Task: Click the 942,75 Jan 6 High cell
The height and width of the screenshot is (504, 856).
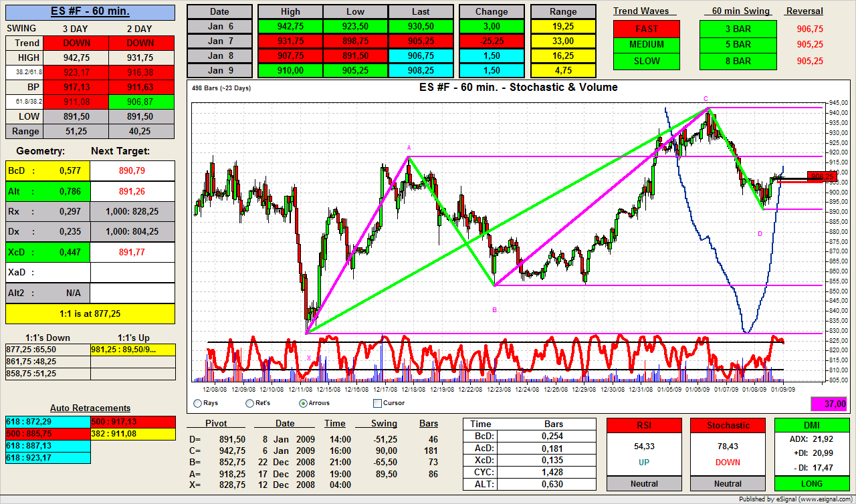Action: [x=290, y=26]
